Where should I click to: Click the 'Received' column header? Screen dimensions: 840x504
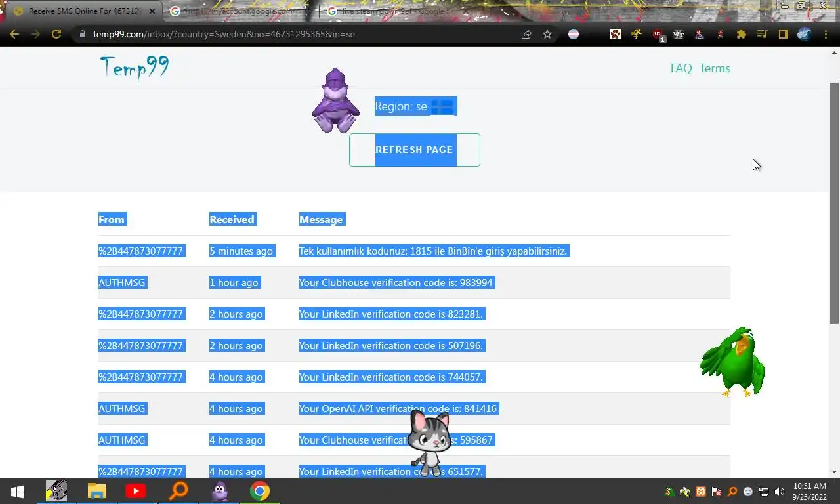pos(232,219)
